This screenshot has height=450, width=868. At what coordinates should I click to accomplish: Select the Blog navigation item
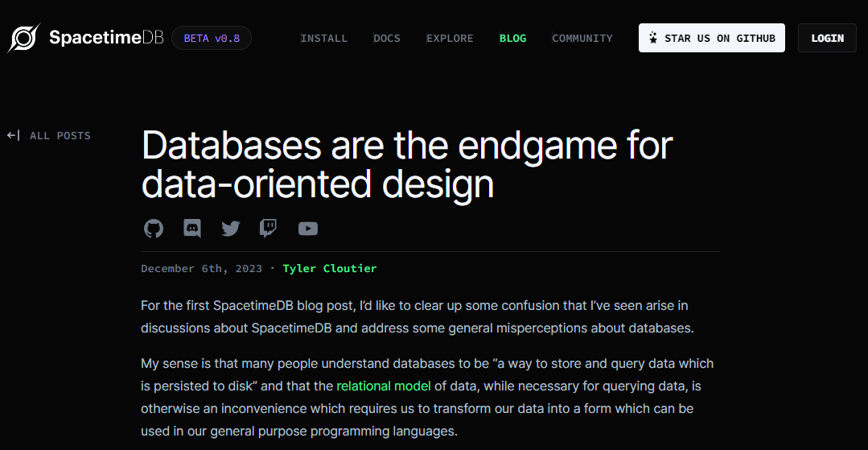[512, 38]
